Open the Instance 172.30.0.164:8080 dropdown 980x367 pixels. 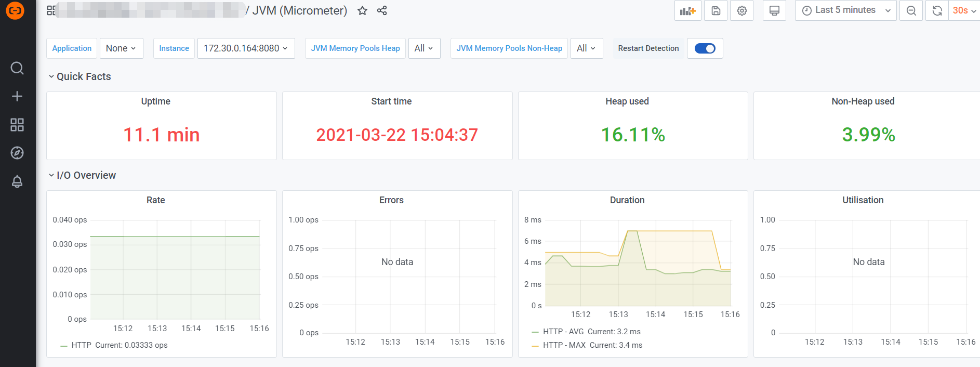pyautogui.click(x=246, y=48)
